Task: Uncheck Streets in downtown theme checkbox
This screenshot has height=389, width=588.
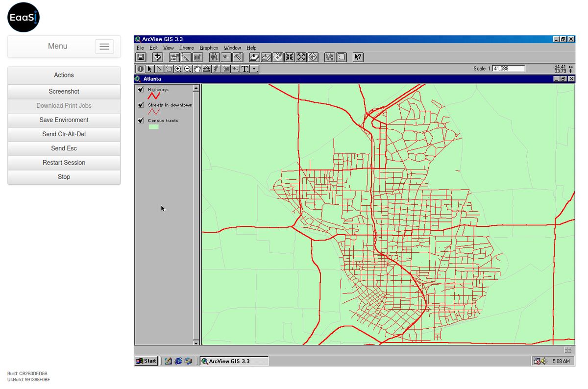Action: [141, 105]
